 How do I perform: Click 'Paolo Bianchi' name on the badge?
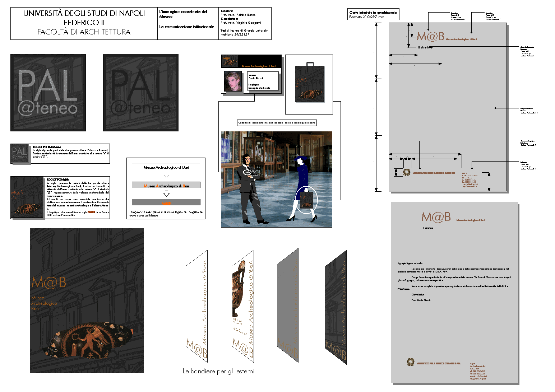click(x=256, y=78)
